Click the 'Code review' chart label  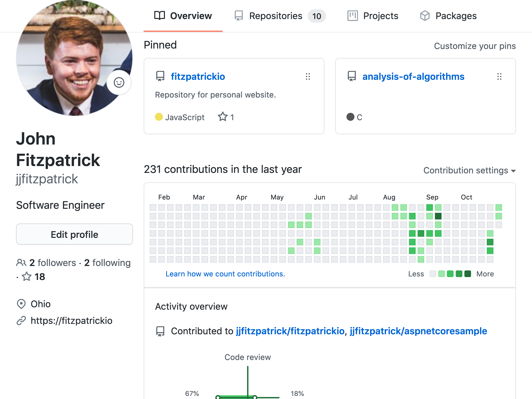pyautogui.click(x=247, y=357)
